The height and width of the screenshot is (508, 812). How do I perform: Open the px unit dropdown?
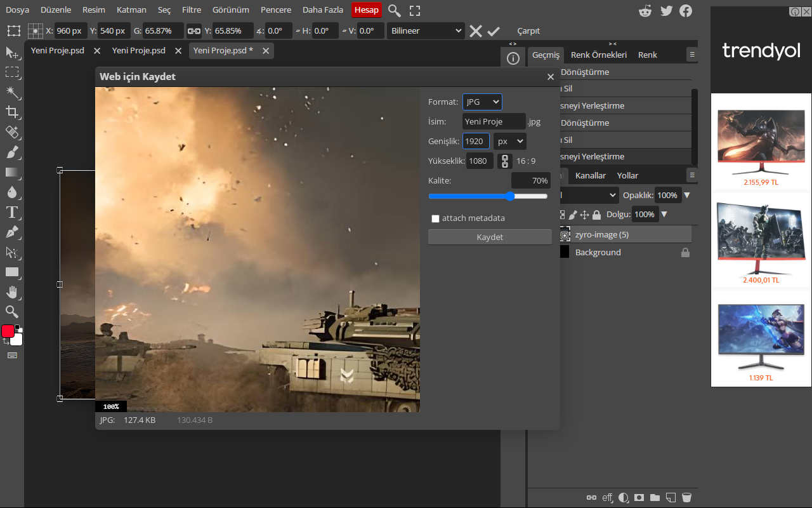(510, 141)
